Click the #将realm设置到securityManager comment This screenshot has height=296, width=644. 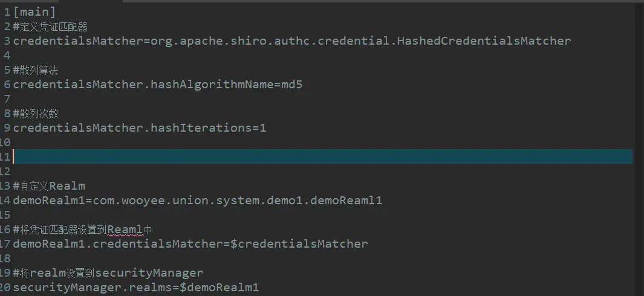(x=108, y=273)
